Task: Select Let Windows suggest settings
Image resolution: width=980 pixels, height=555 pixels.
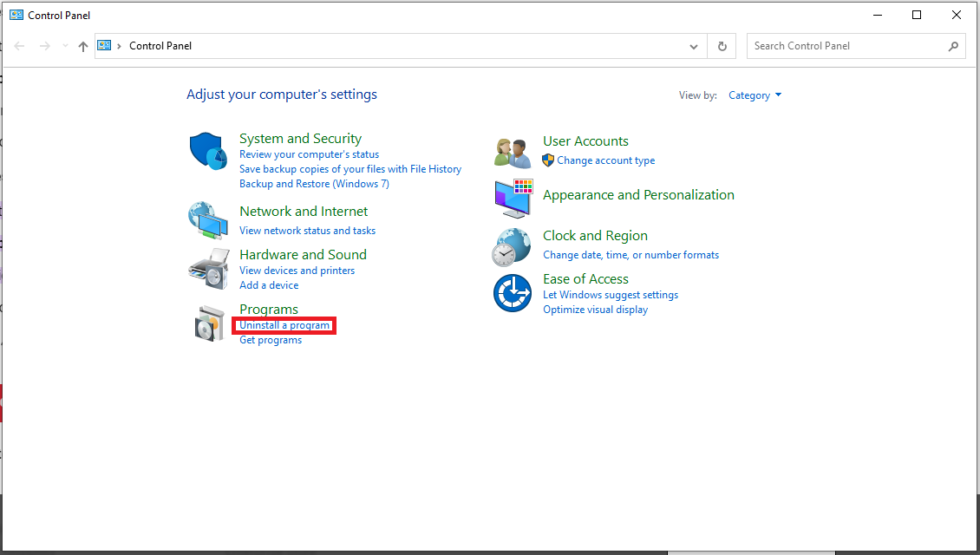Action: pyautogui.click(x=610, y=295)
